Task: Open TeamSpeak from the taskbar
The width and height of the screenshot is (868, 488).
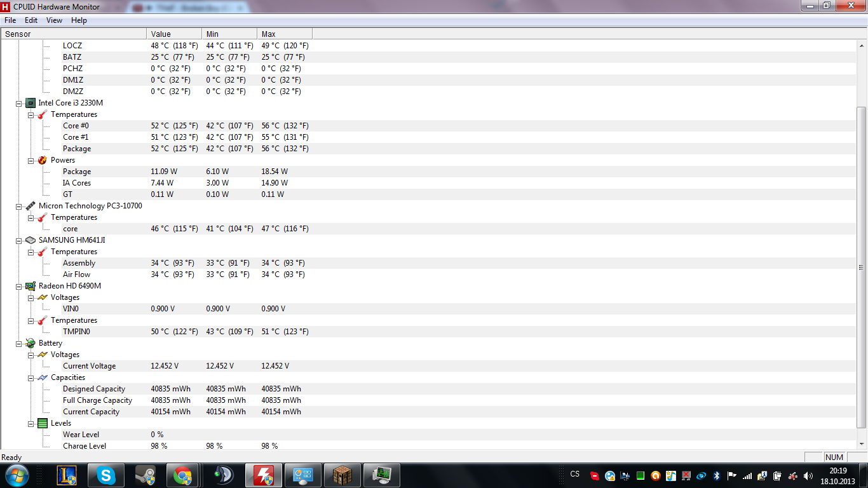Action: [223, 475]
